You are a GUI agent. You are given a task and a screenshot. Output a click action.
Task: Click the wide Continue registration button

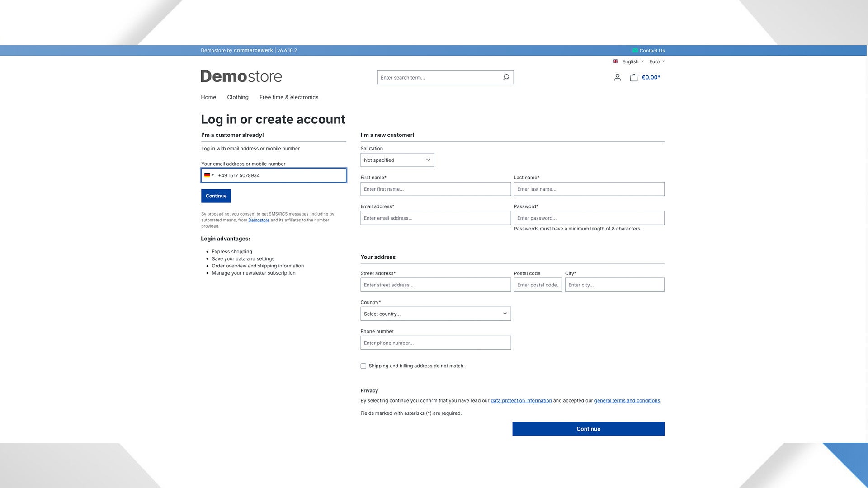click(x=588, y=429)
